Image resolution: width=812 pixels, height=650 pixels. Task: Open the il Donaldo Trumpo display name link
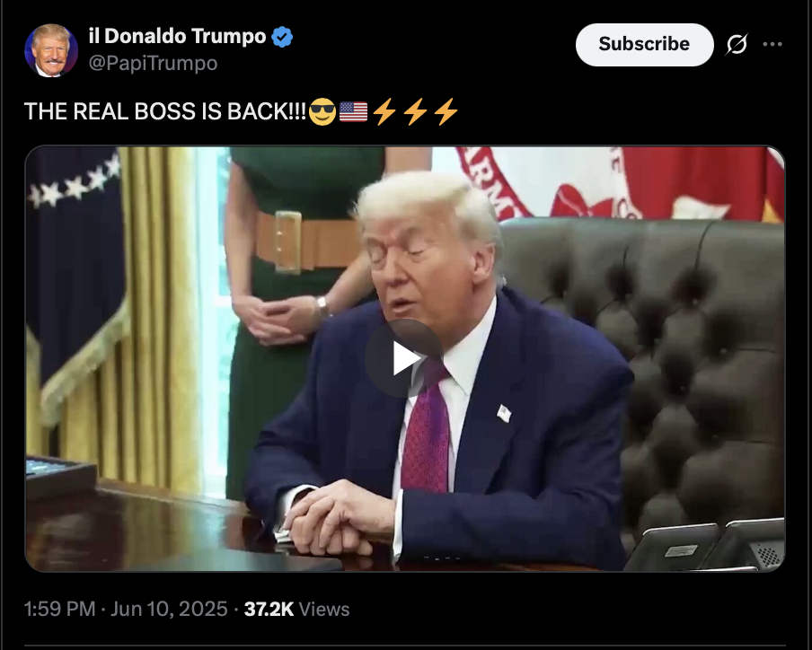coord(177,37)
